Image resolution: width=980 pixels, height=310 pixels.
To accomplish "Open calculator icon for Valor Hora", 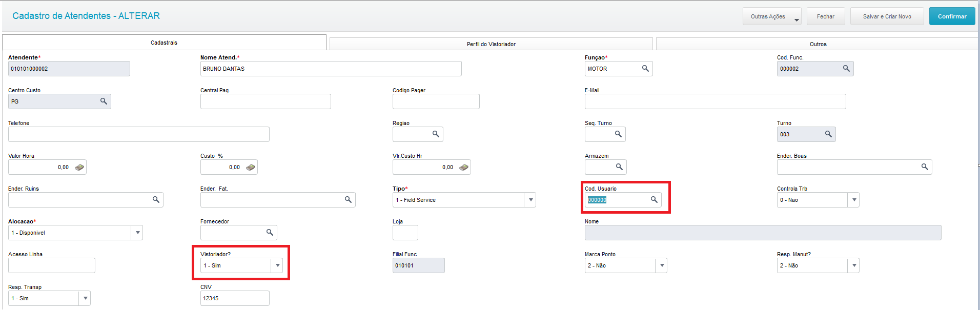I will point(79,167).
